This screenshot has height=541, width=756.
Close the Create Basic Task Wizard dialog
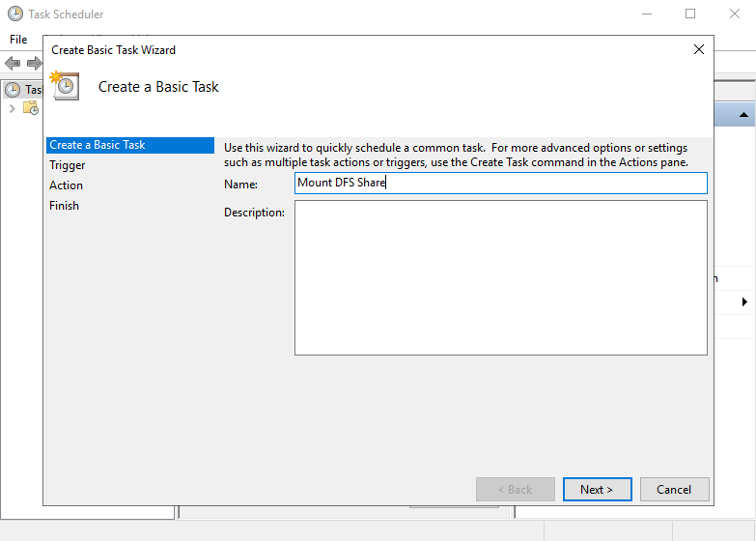[699, 49]
